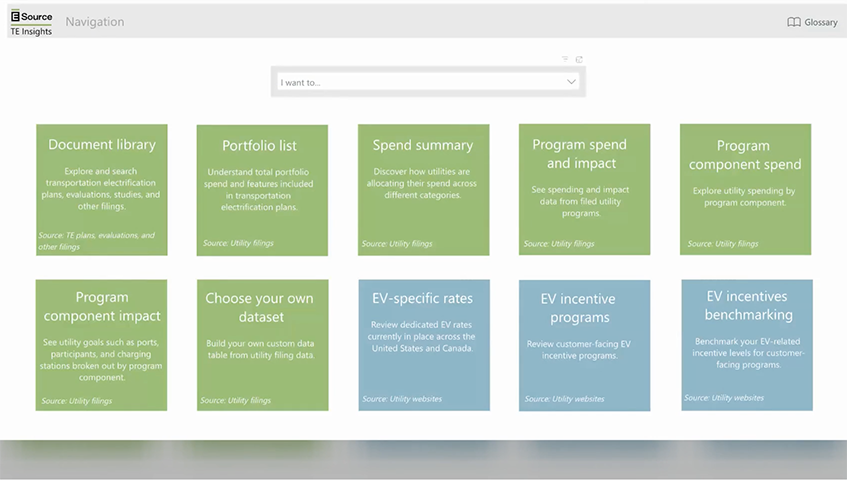Open the Program component impact tile
Viewport: 847px width, 480px height.
pyautogui.click(x=102, y=345)
